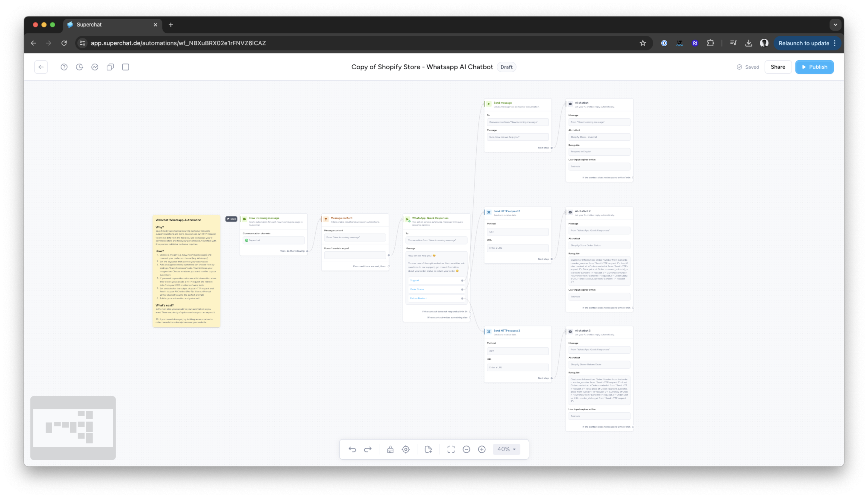
Task: Click the Publish button
Action: [814, 67]
